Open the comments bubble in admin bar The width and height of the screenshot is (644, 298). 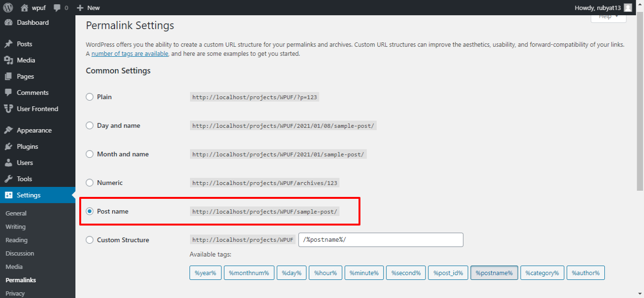click(x=57, y=8)
